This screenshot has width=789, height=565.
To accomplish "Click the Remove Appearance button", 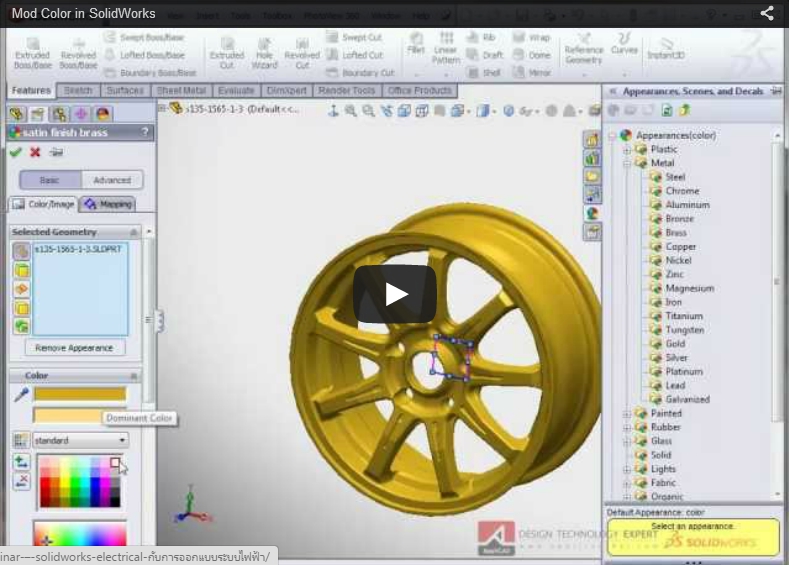I will pyautogui.click(x=74, y=348).
